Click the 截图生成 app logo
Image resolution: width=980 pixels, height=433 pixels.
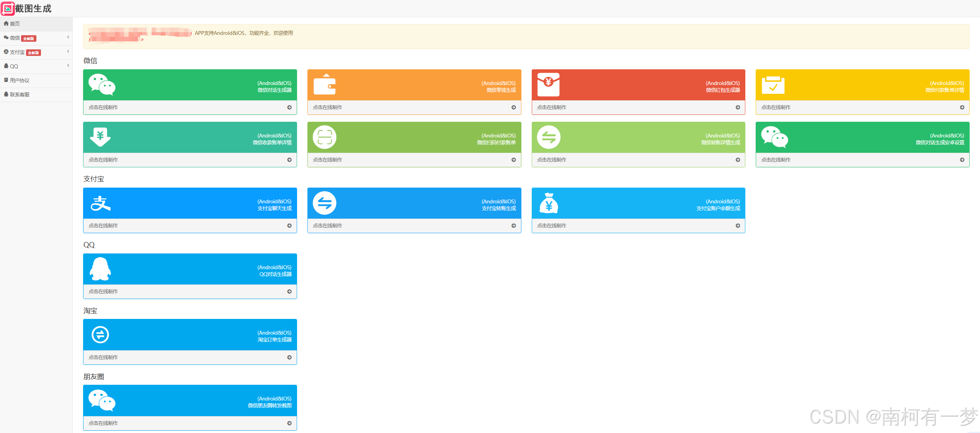pos(8,8)
